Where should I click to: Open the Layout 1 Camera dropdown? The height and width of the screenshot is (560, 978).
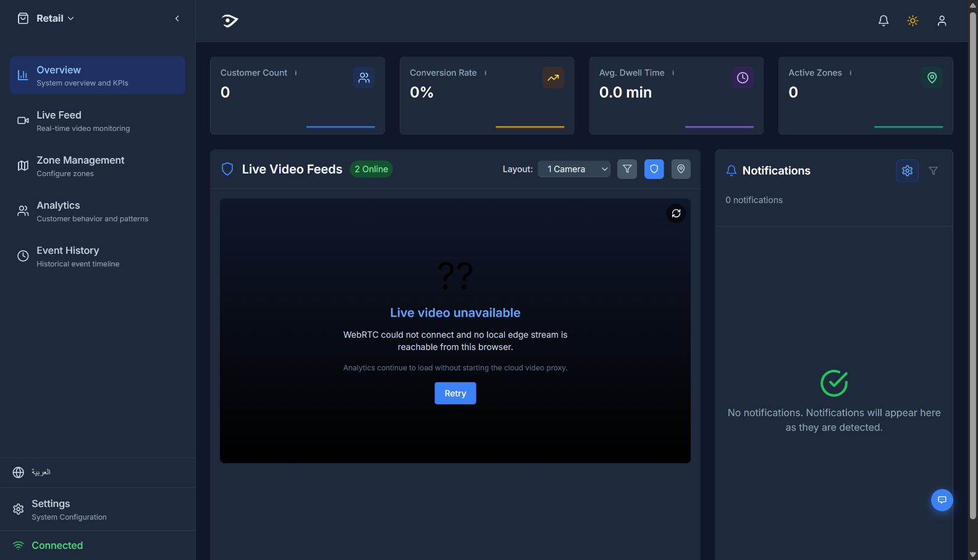pos(574,169)
